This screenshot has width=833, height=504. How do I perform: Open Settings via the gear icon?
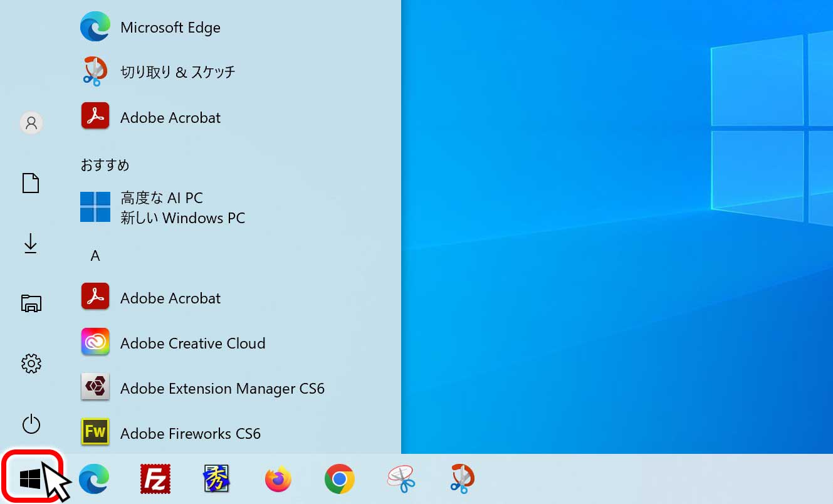31,364
